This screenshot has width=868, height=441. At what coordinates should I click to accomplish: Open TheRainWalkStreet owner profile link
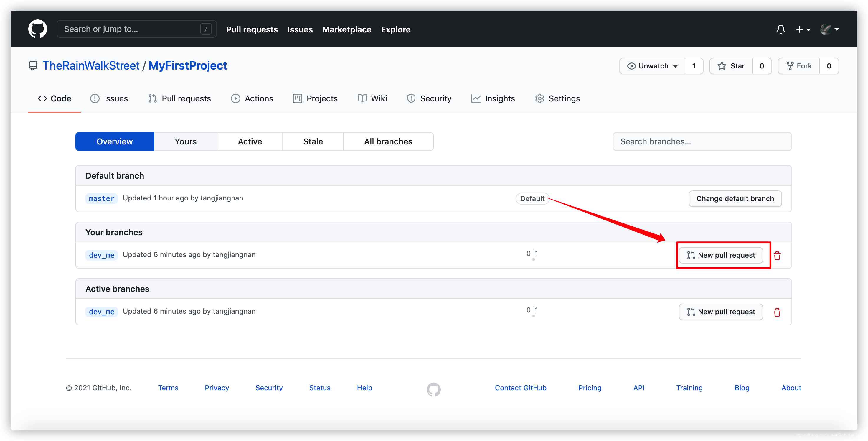pos(91,65)
